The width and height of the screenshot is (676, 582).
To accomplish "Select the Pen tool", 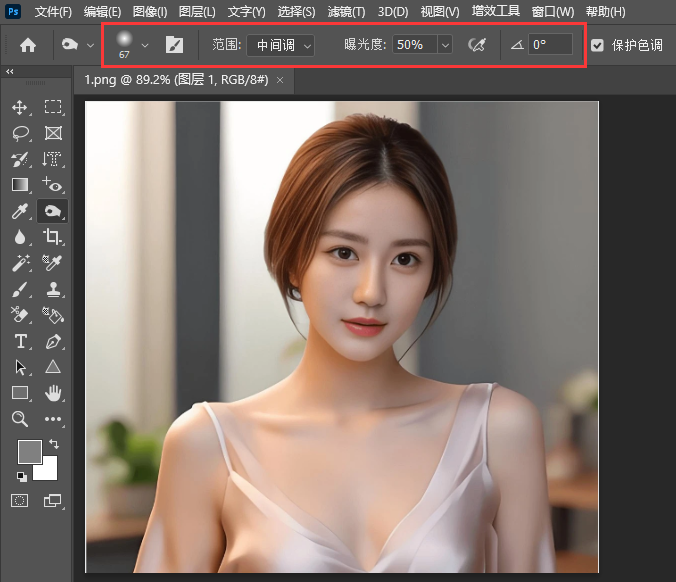I will (53, 341).
